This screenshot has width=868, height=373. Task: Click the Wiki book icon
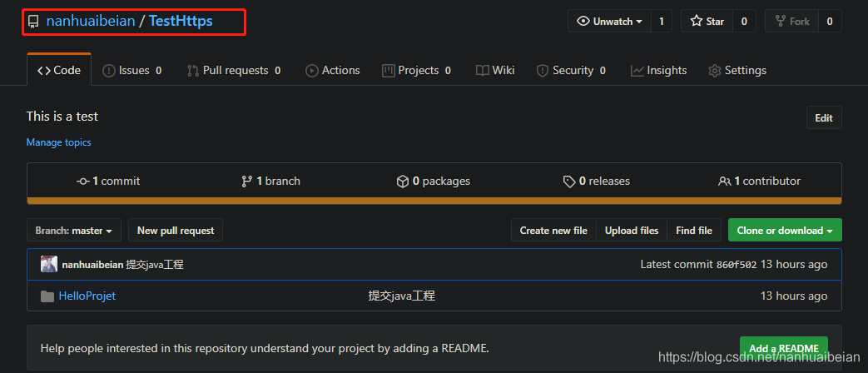[483, 70]
